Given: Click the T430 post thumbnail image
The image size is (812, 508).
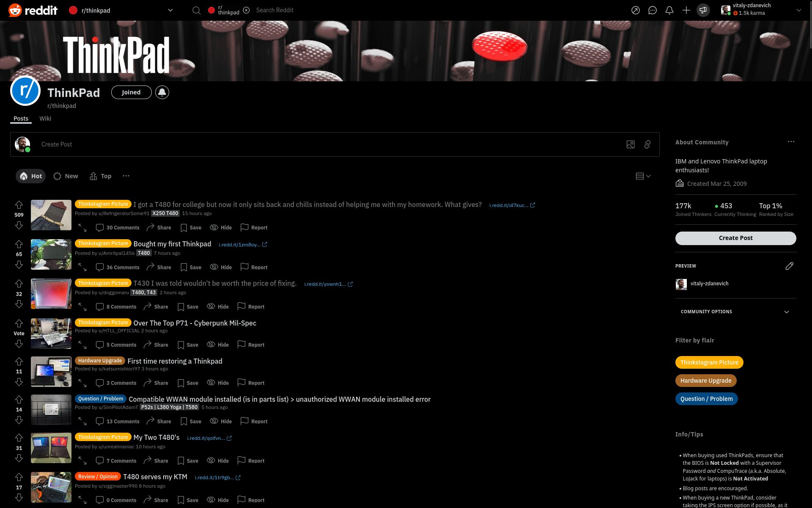Looking at the screenshot, I should pyautogui.click(x=51, y=293).
